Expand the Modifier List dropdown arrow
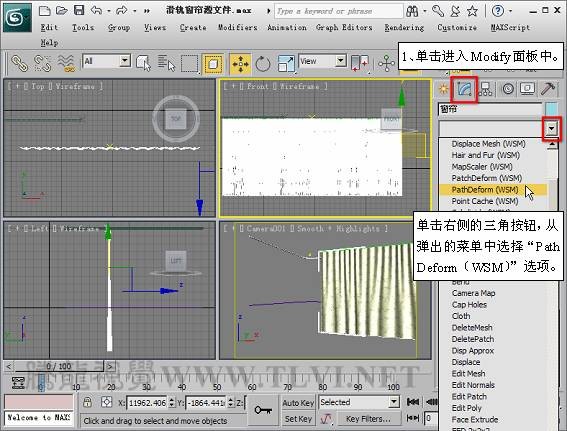 (x=551, y=128)
